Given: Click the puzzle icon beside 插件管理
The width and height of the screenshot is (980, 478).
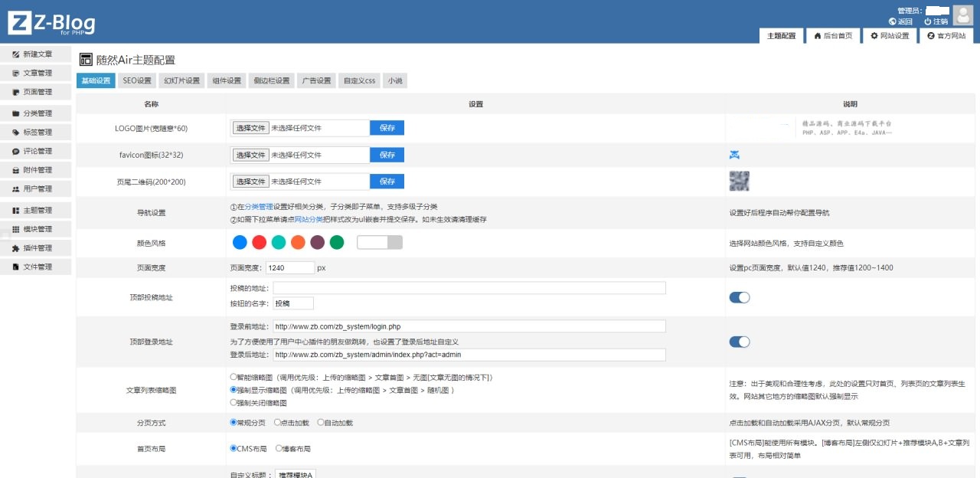Looking at the screenshot, I should point(16,248).
